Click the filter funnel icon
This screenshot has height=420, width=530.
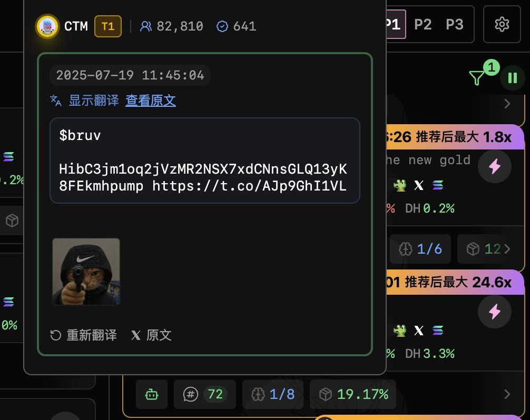point(476,78)
